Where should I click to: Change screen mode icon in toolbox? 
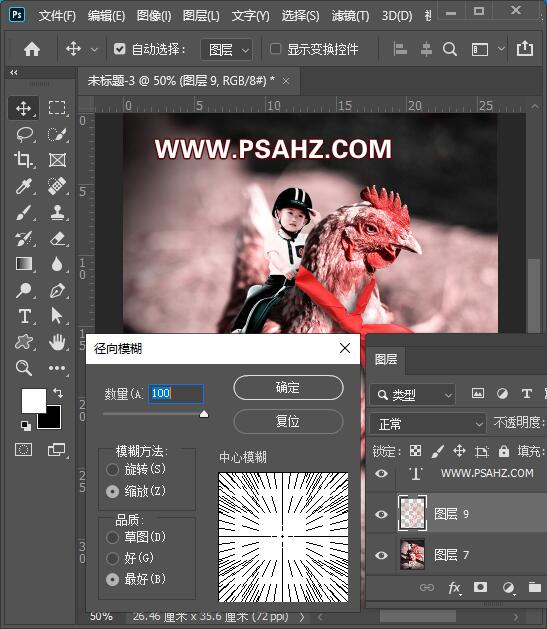click(x=57, y=450)
